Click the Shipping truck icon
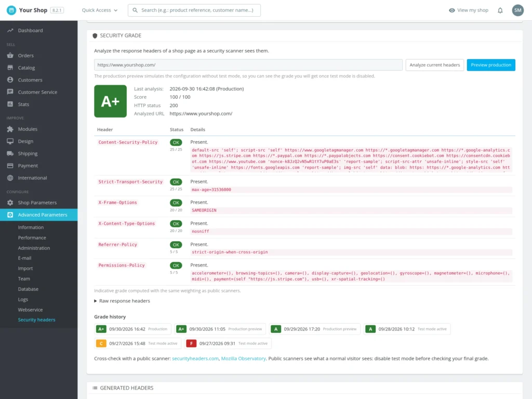 [x=10, y=153]
